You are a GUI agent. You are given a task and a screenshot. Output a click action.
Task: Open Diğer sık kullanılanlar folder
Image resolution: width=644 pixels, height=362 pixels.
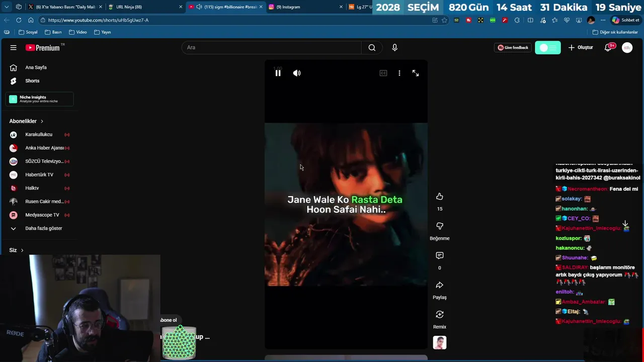tap(615, 32)
